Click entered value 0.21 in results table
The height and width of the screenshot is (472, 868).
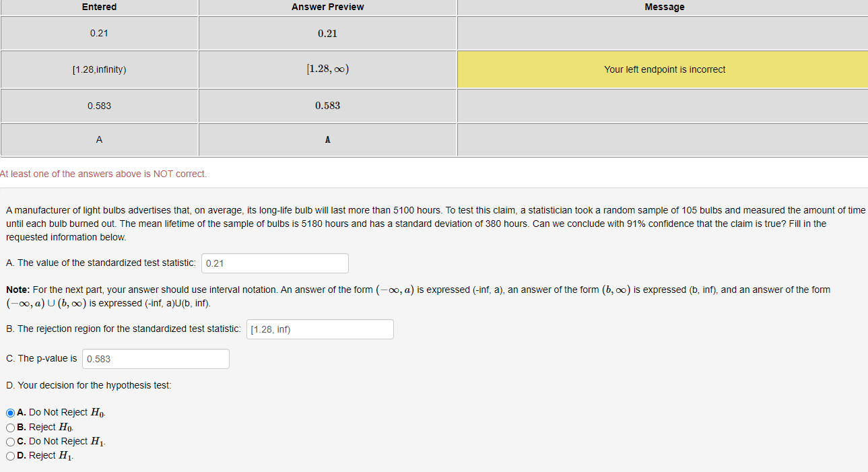[99, 34]
